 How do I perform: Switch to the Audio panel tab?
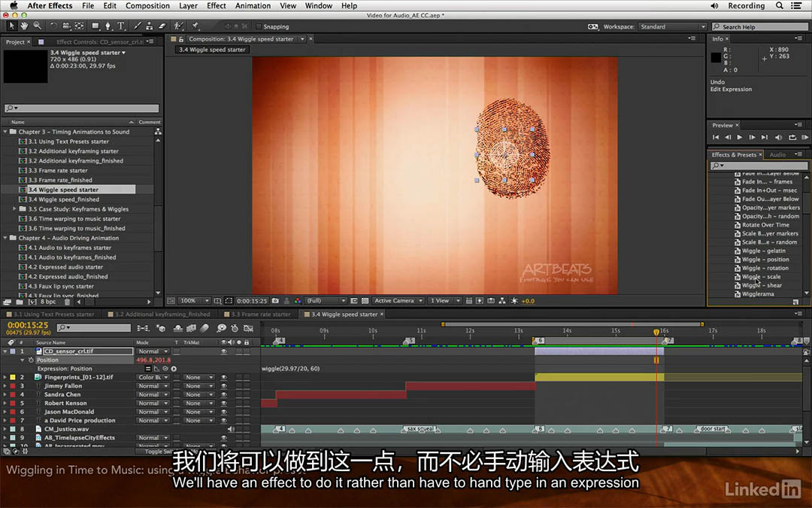(777, 154)
